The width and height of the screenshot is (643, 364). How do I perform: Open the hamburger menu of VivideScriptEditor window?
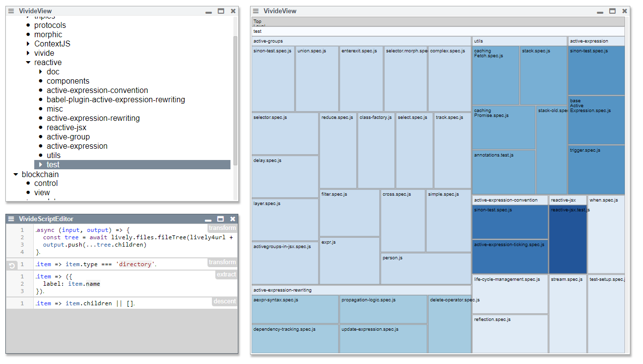[x=11, y=219]
